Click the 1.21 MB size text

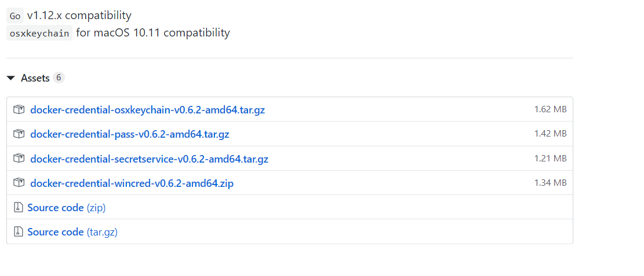pyautogui.click(x=550, y=159)
